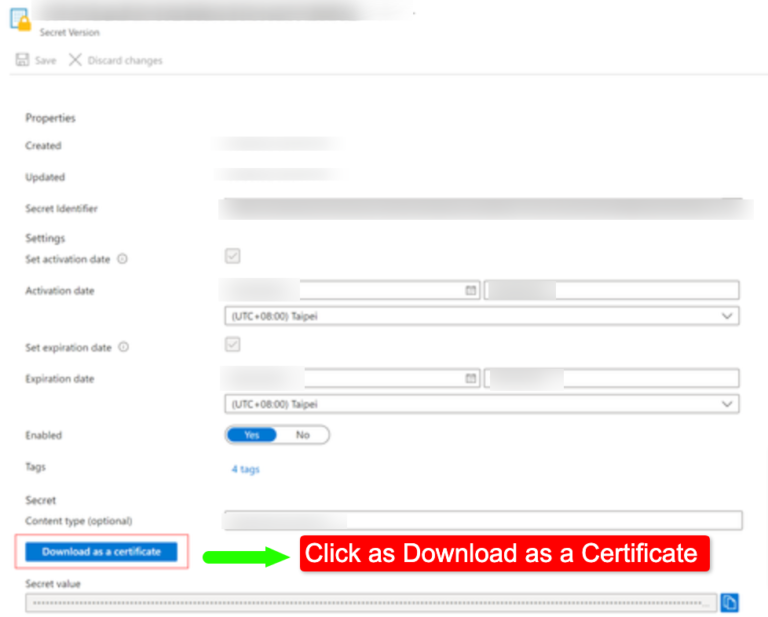Set Enabled toggle to No
This screenshot has width=768, height=617.
click(x=302, y=435)
